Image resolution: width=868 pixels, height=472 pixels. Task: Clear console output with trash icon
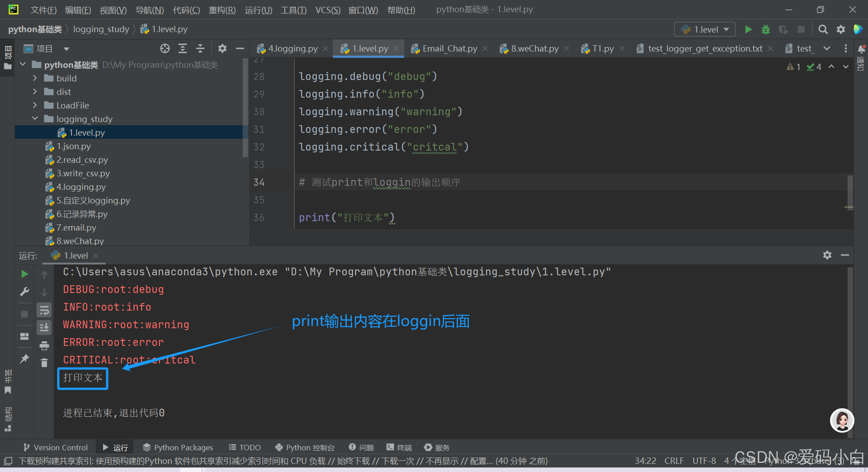tap(44, 363)
